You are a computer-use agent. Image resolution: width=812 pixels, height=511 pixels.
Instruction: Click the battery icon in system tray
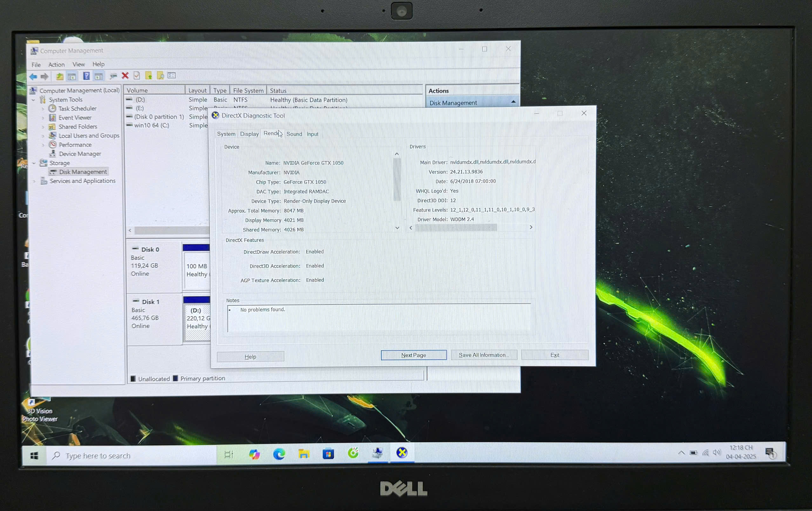tap(693, 453)
